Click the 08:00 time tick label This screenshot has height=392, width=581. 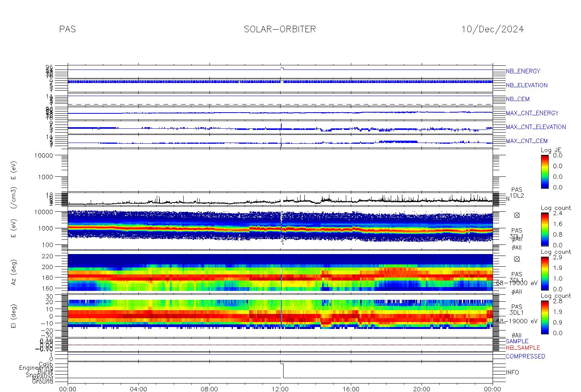[x=209, y=389]
